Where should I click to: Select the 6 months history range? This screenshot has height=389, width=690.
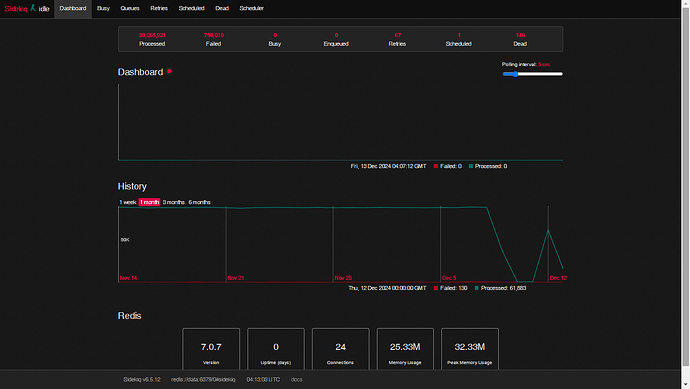199,202
